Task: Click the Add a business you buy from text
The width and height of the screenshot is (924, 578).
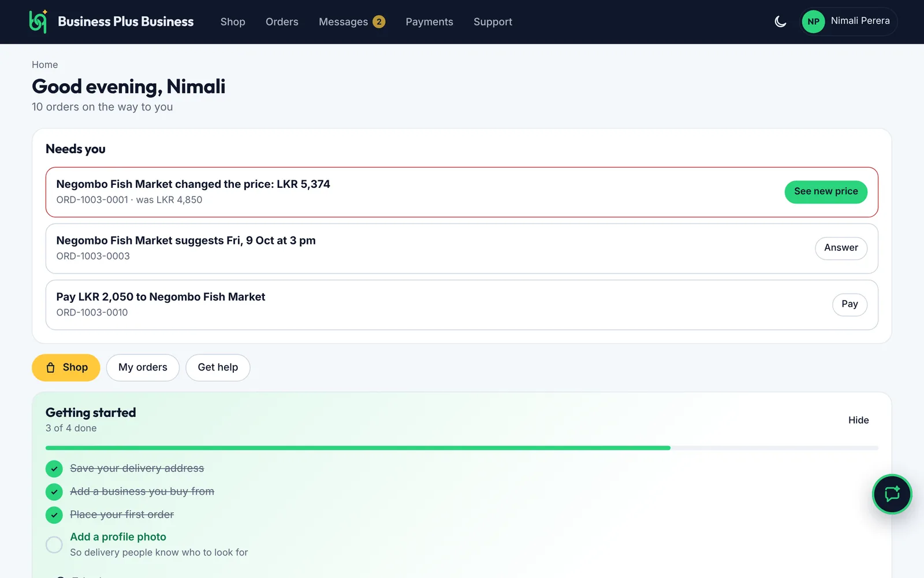Action: 142,491
